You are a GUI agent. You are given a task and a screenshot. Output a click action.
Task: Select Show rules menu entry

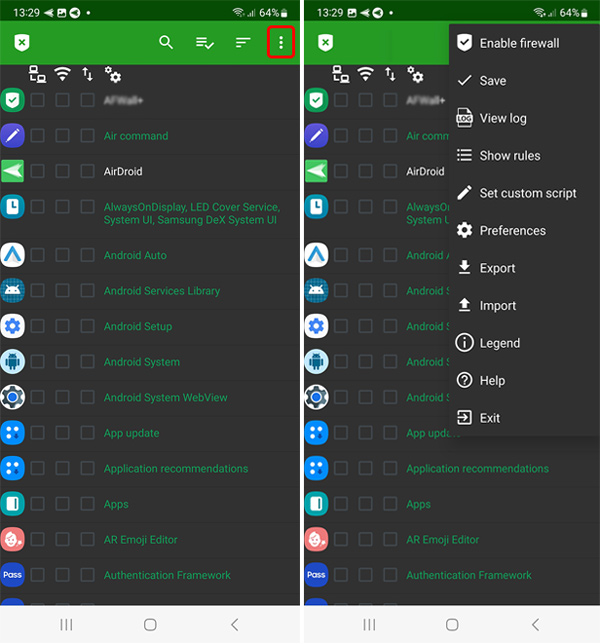click(x=524, y=156)
